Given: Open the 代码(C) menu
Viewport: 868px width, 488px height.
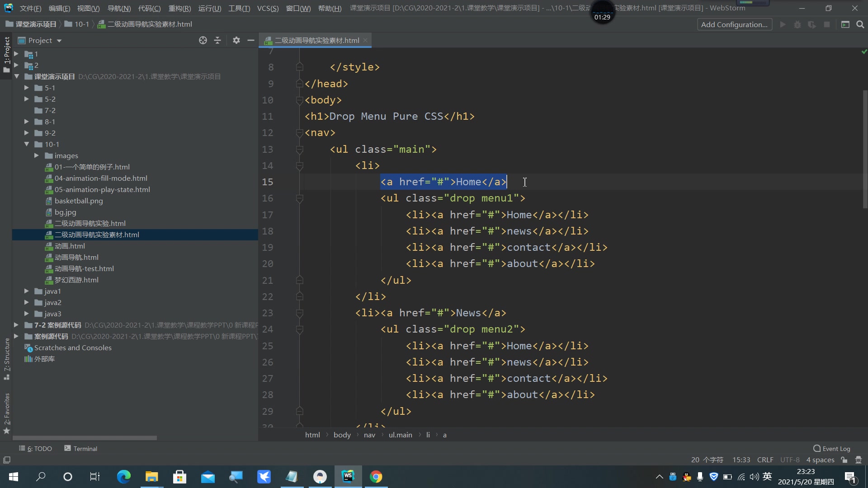Looking at the screenshot, I should 149,8.
